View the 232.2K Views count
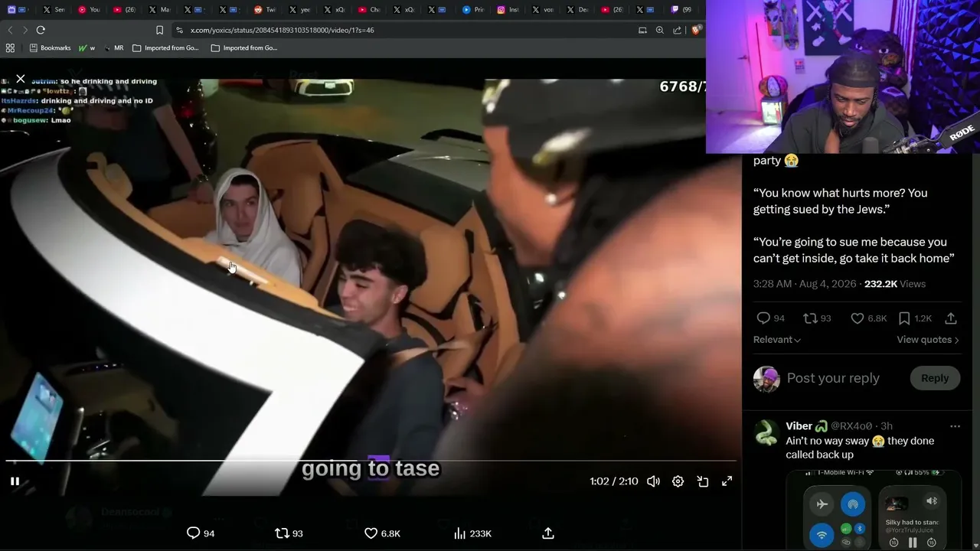Screen dimensions: 980x551 click(x=895, y=284)
